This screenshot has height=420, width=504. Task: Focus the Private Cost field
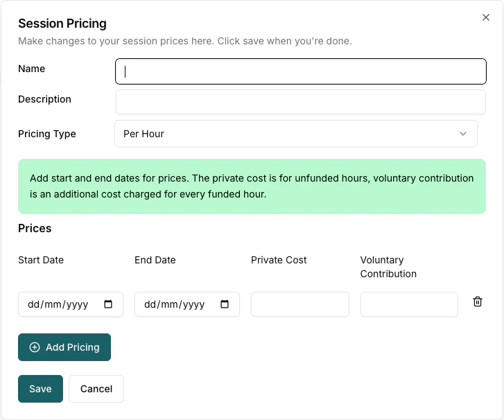(x=300, y=304)
